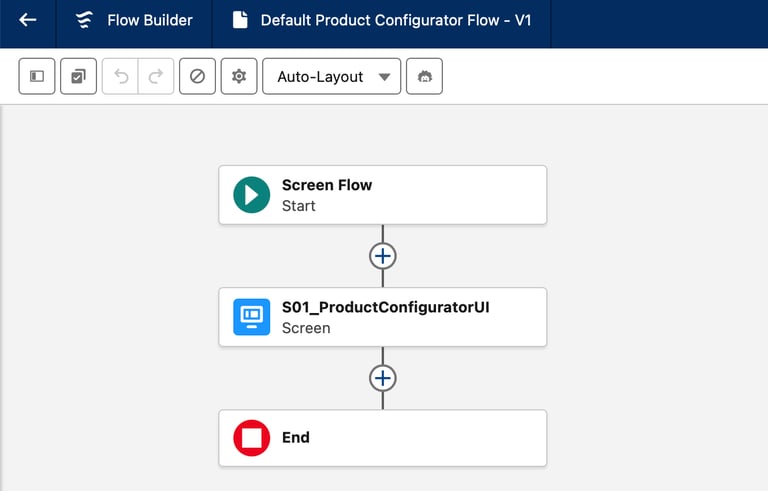
Task: Click the circle-slash icon in toolbar
Action: tap(197, 77)
